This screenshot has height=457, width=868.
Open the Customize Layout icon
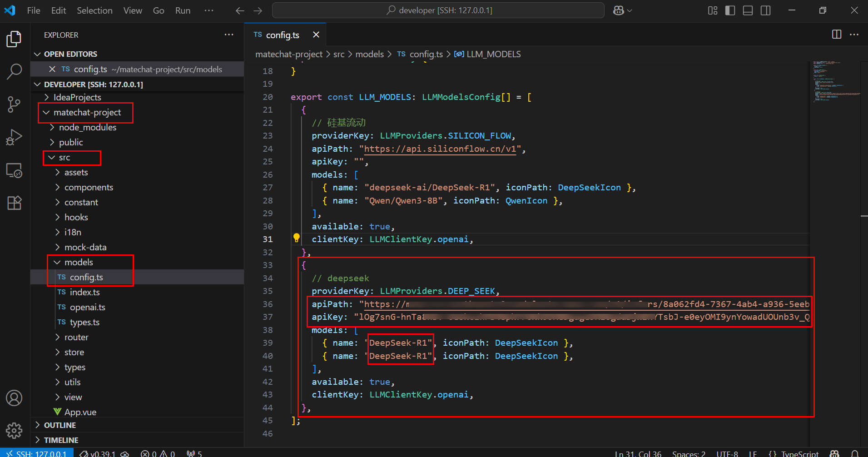(x=713, y=10)
